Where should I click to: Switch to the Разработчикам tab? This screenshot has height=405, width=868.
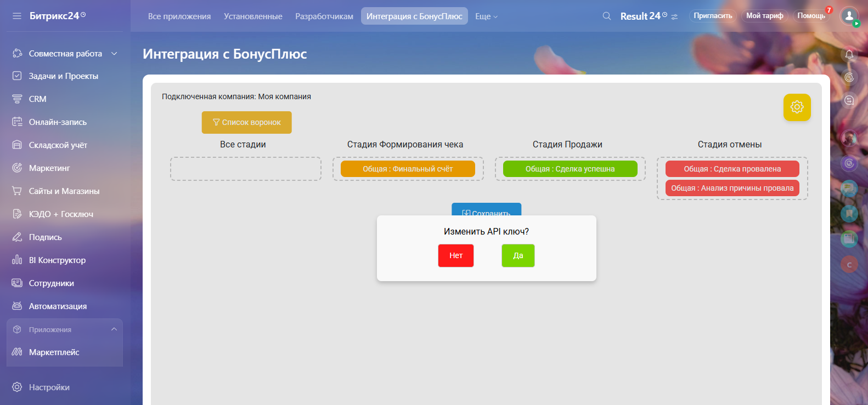click(324, 16)
